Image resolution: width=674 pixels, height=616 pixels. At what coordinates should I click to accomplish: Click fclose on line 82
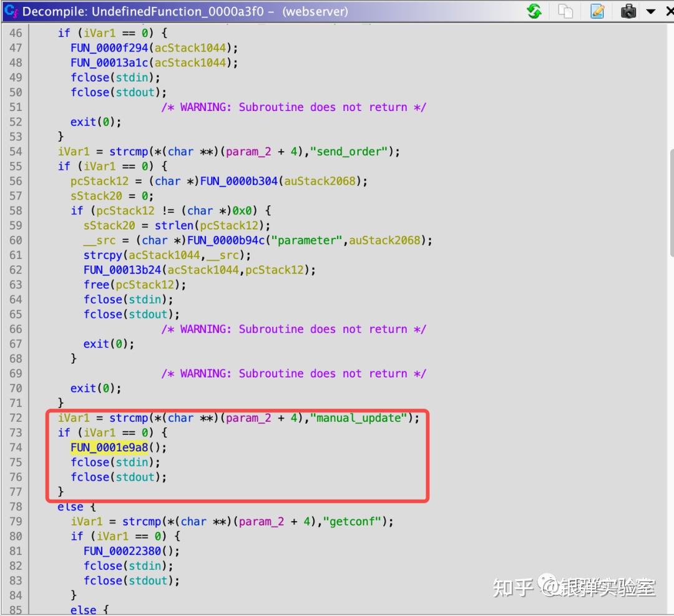coord(103,566)
